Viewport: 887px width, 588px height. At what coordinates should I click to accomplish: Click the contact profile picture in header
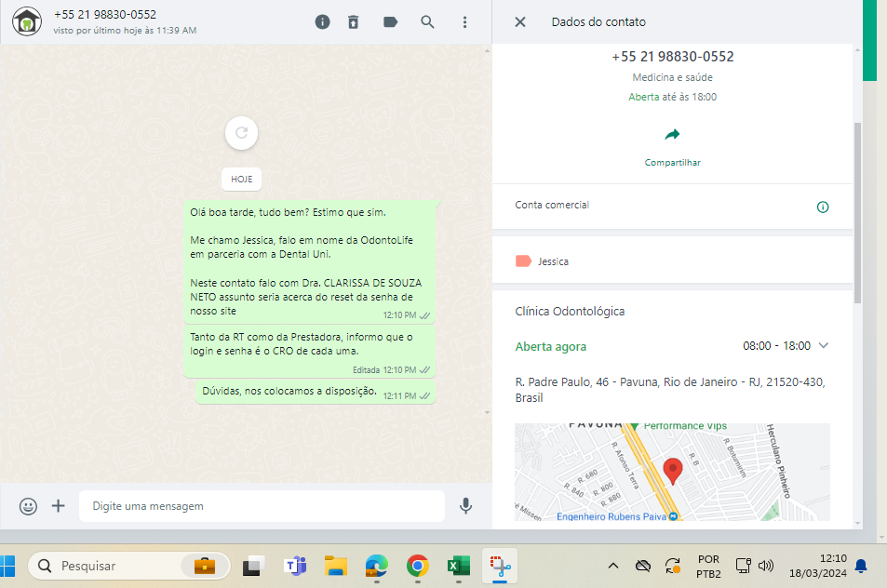[28, 21]
